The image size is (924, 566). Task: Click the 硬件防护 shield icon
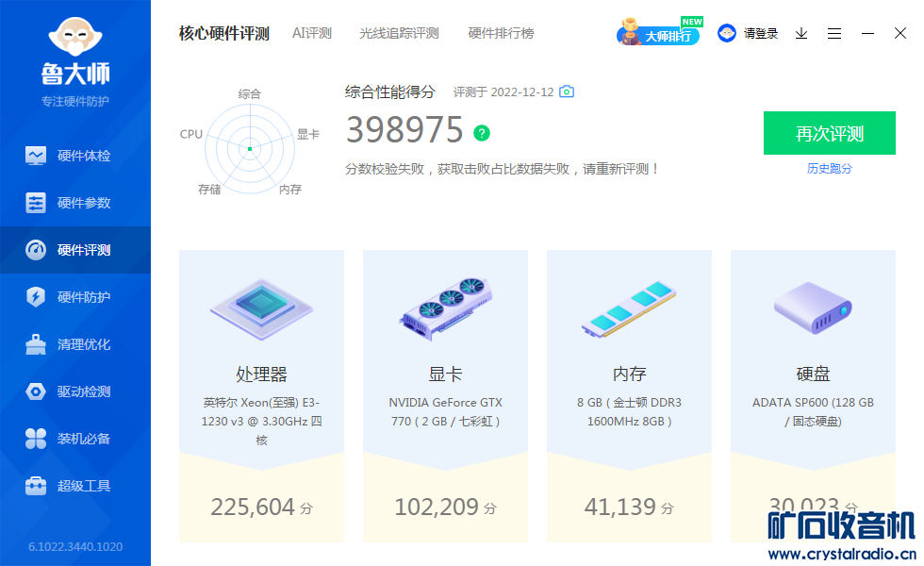click(36, 296)
